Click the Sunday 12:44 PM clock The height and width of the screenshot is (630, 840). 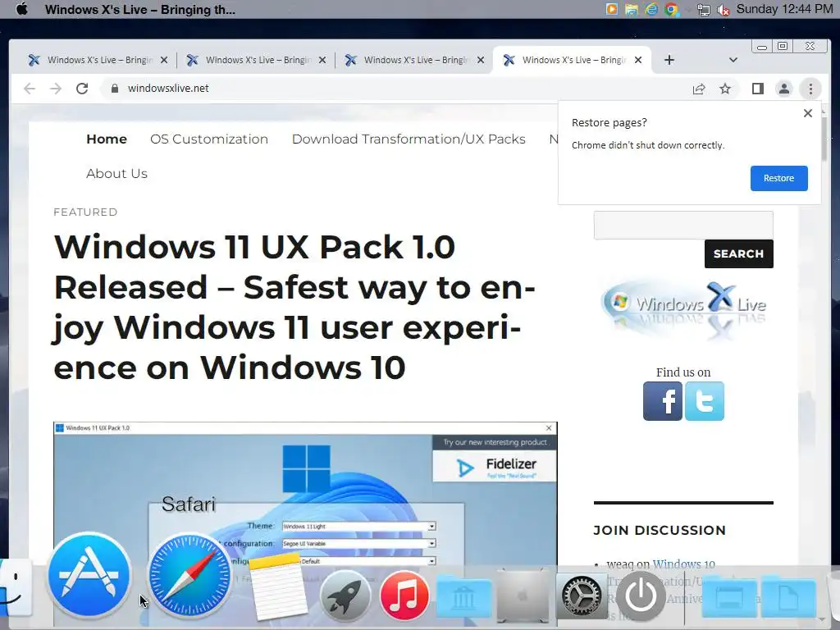(784, 9)
